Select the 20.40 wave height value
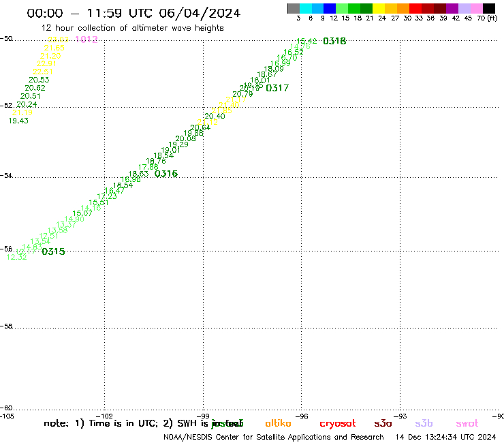Image resolution: width=504 pixels, height=443 pixels. pos(215,116)
